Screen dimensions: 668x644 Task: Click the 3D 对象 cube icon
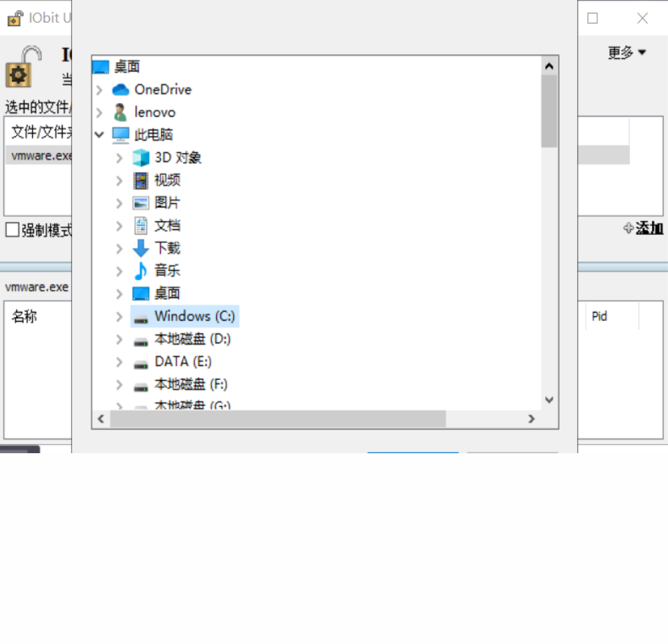(141, 157)
